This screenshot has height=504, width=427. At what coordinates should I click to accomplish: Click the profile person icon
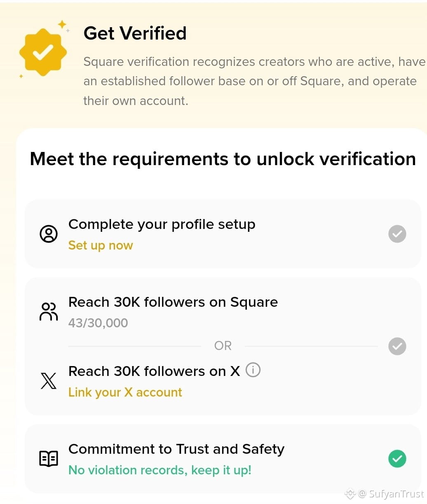49,234
